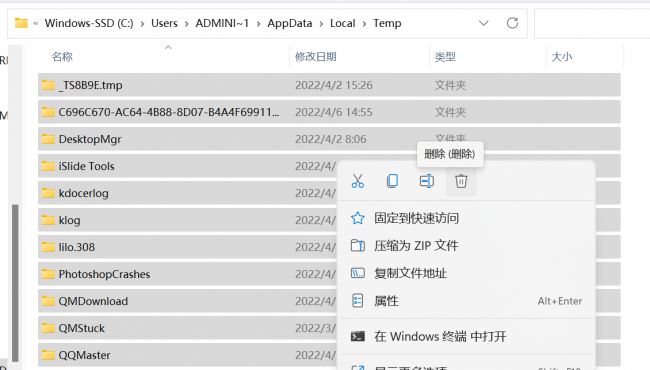This screenshot has width=650, height=370.
Task: Navigate to Users in breadcrumb
Action: pos(164,23)
